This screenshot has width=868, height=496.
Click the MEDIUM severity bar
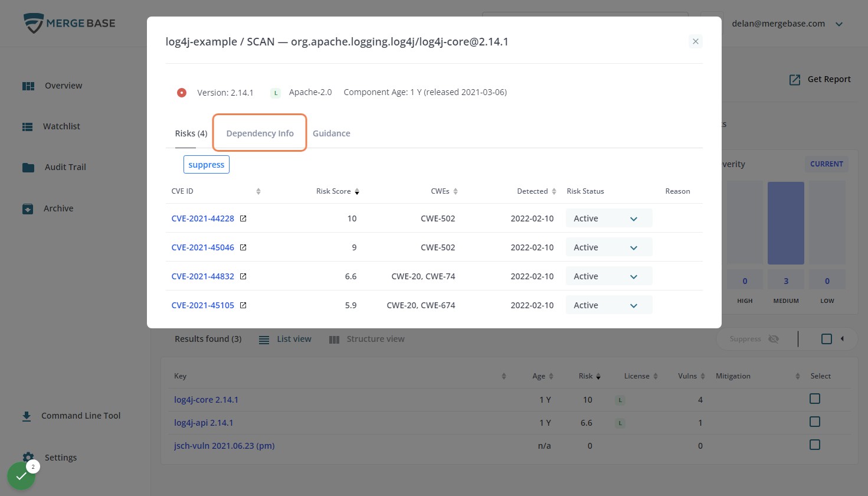(x=786, y=223)
